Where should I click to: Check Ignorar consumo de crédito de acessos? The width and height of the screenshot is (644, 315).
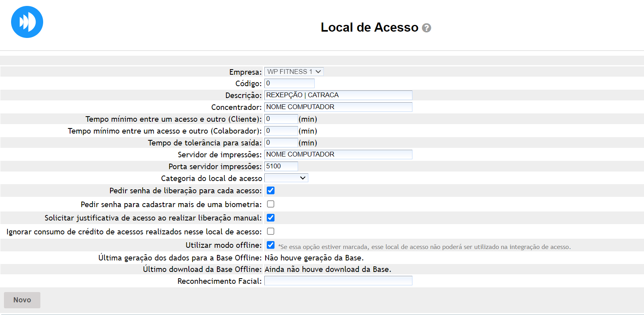(x=271, y=232)
